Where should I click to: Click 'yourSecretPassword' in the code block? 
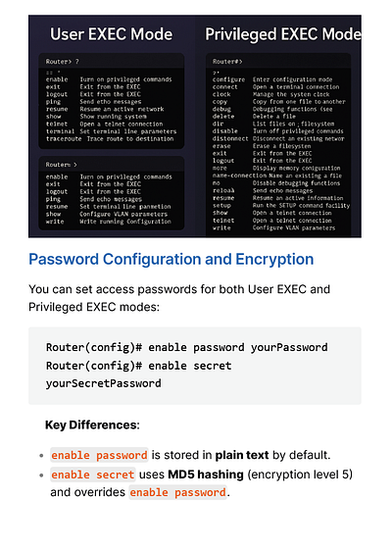[104, 383]
